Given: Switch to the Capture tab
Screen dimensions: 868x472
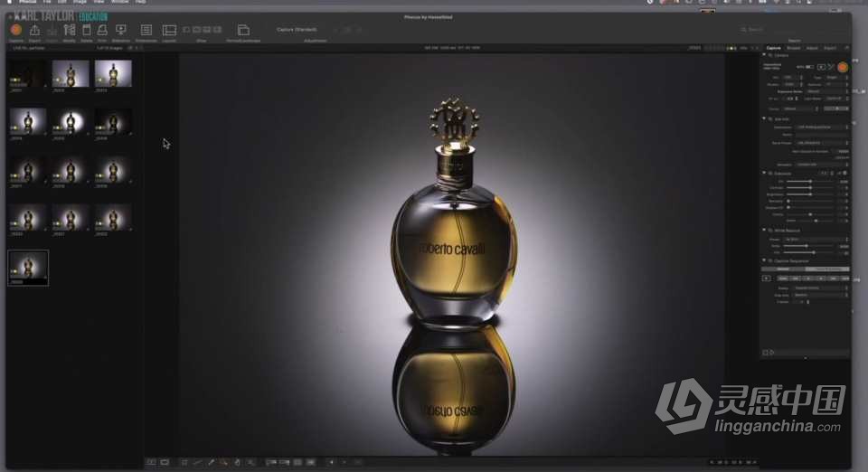Looking at the screenshot, I should (773, 48).
